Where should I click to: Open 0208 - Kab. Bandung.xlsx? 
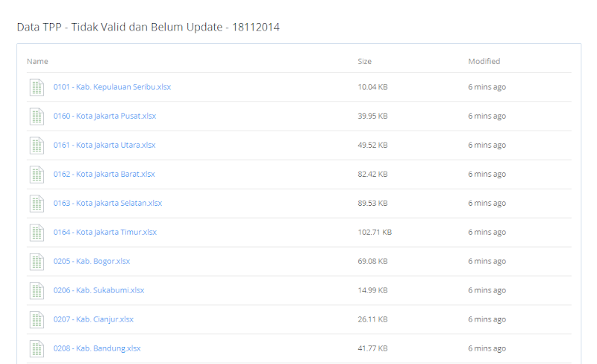(x=97, y=348)
